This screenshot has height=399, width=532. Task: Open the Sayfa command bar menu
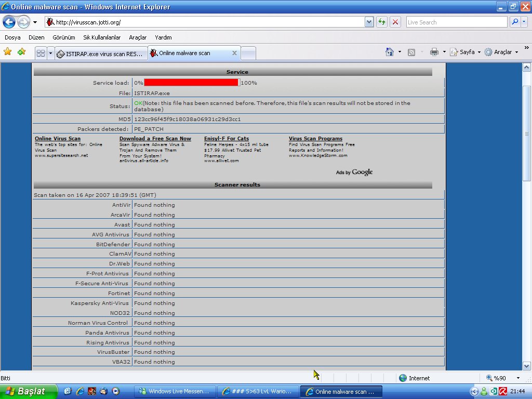click(x=465, y=52)
